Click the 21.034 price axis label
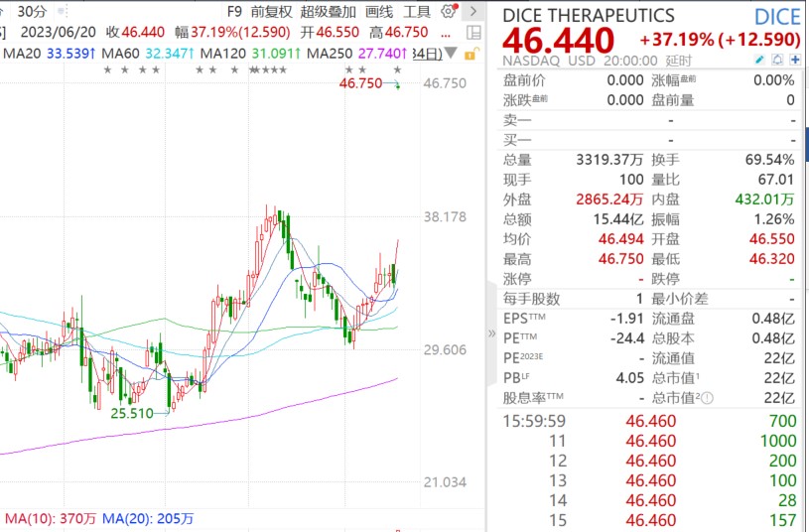809x532 pixels. tap(445, 482)
